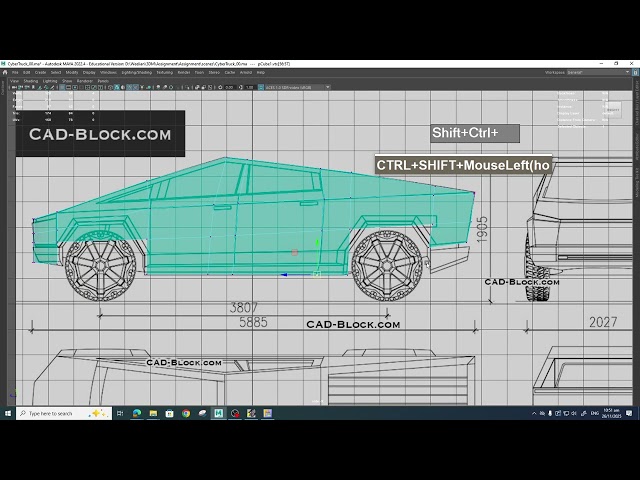640x480 pixels.
Task: Click the blue Z-axis move handle
Action: [284, 275]
